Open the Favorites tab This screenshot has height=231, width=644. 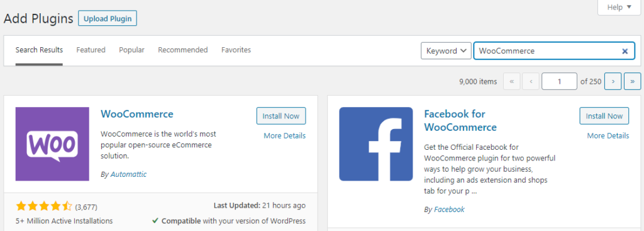tap(236, 50)
